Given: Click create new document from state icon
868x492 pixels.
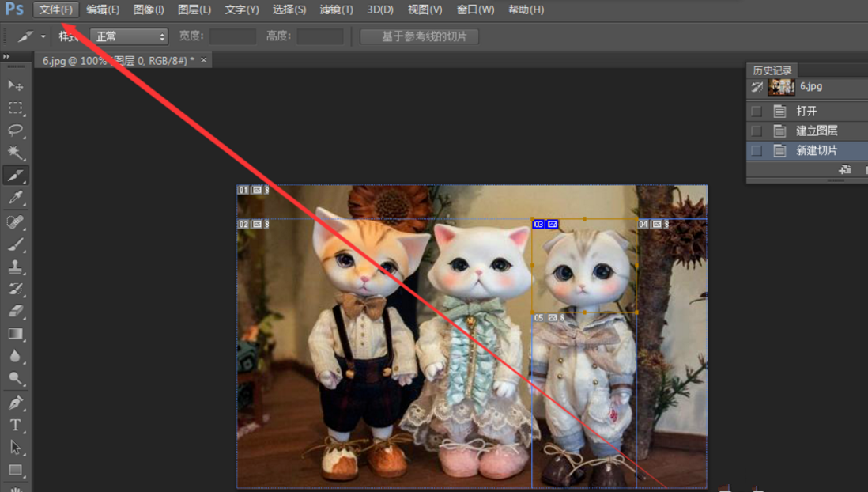Looking at the screenshot, I should 845,169.
